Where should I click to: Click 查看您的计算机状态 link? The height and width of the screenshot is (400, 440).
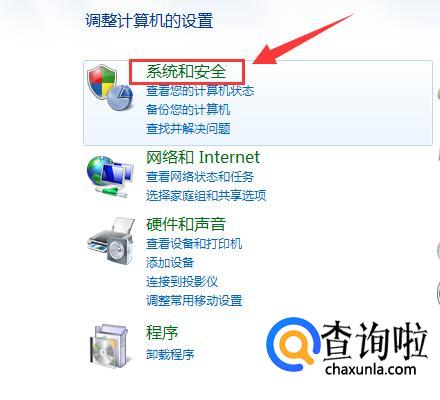tap(200, 91)
